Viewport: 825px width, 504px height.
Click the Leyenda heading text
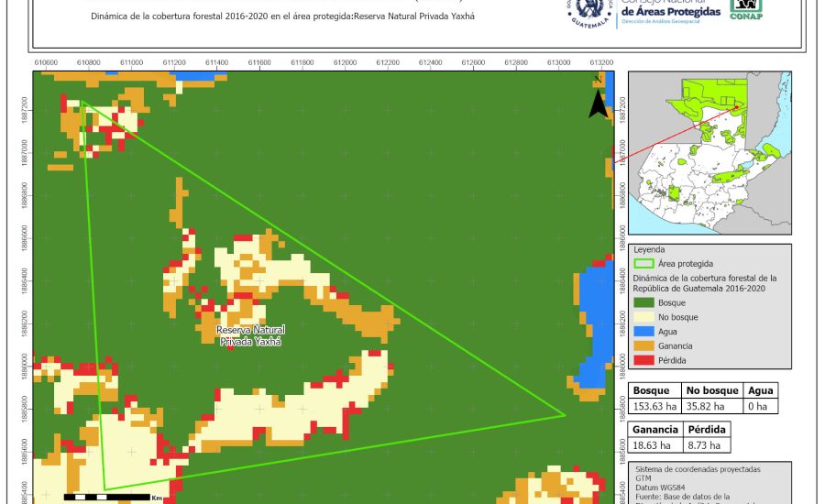650,248
